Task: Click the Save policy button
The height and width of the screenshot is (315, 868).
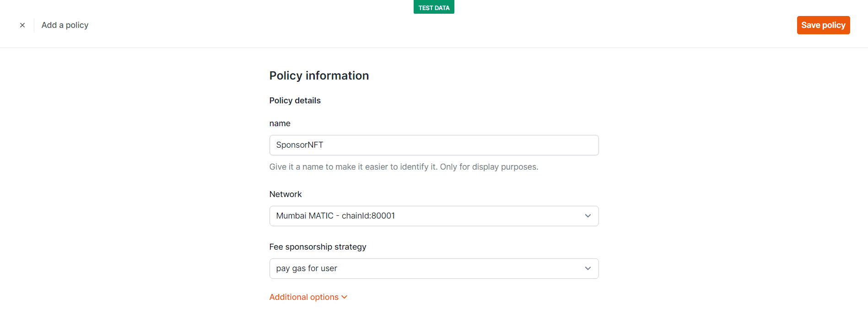Action: click(823, 25)
